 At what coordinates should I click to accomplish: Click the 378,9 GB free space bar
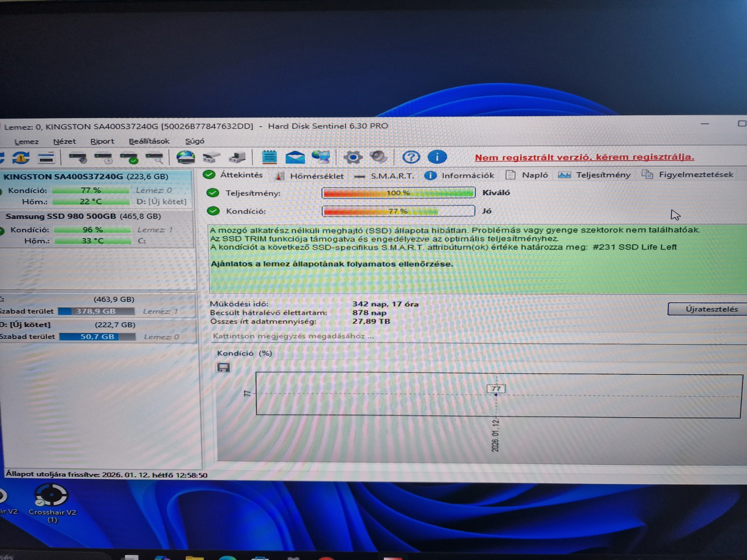pos(96,311)
